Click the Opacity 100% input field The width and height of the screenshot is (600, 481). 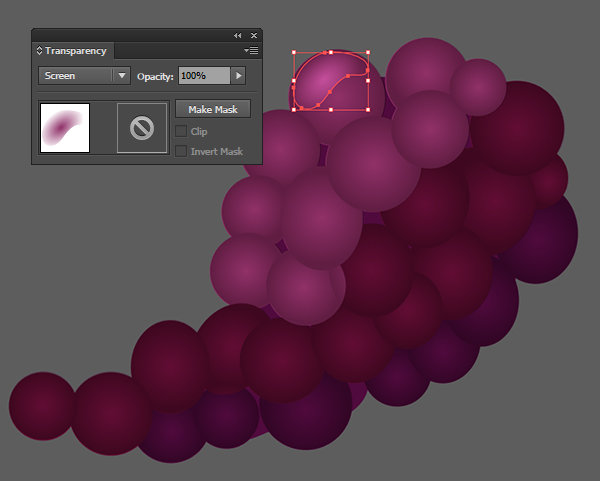click(204, 76)
